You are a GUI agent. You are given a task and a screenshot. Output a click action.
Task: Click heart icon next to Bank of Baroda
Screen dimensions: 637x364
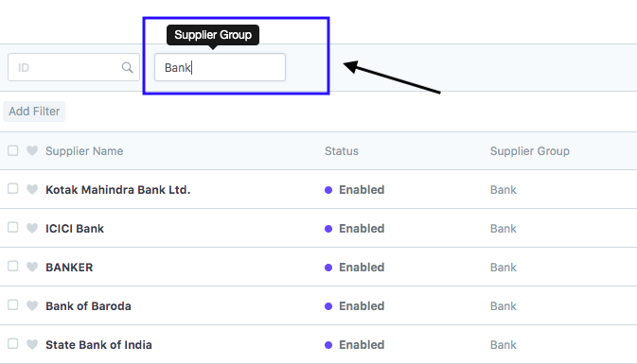pyautogui.click(x=32, y=305)
